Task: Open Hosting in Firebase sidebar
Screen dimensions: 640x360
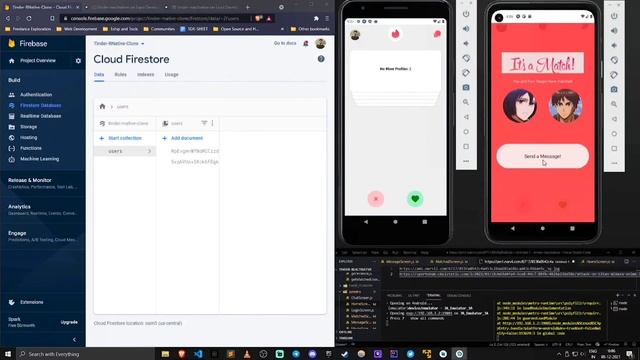Action: [29, 138]
